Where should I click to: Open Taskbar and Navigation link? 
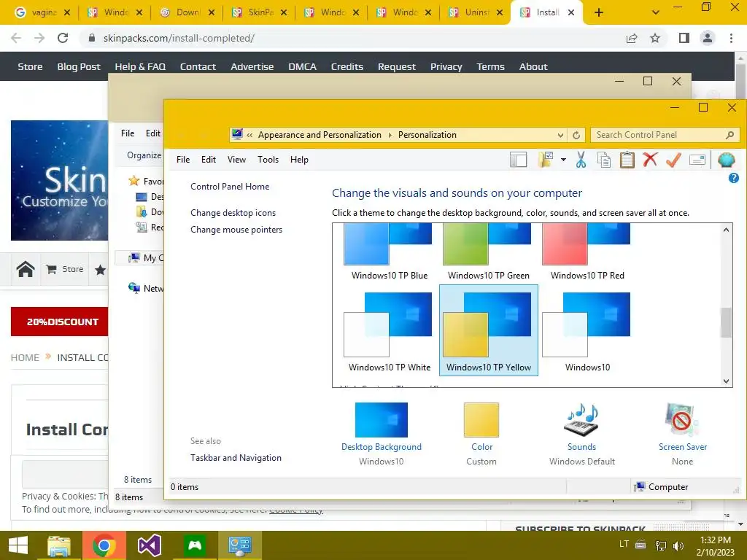coord(236,458)
